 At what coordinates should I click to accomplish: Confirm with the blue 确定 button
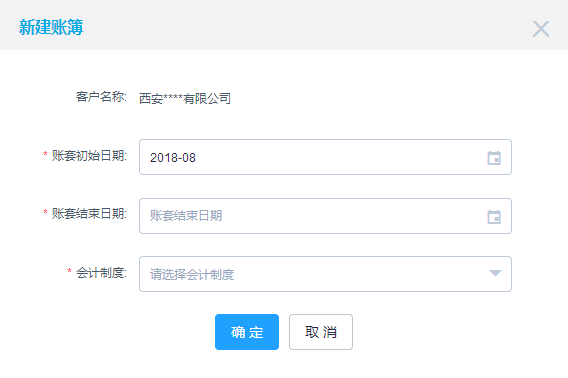(x=247, y=332)
